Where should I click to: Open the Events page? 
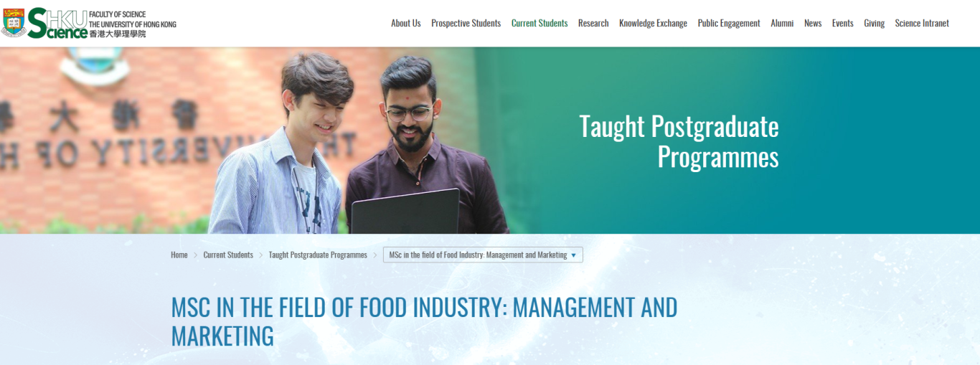pos(843,23)
